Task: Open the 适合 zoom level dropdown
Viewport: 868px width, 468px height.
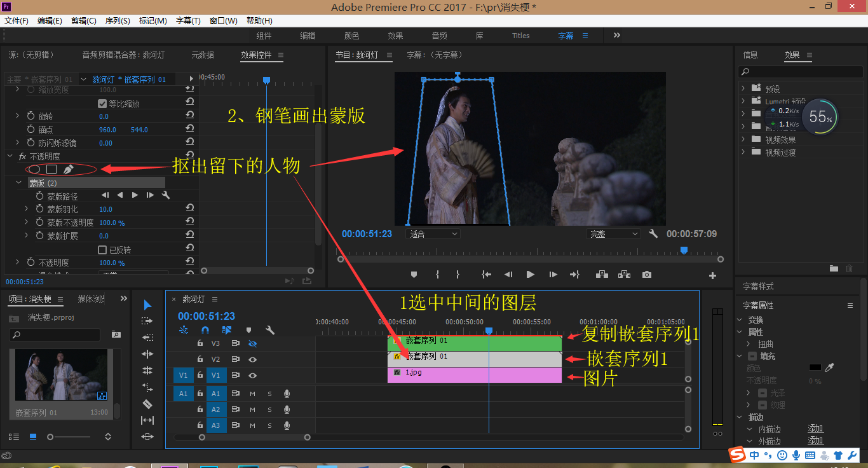Action: click(x=433, y=234)
